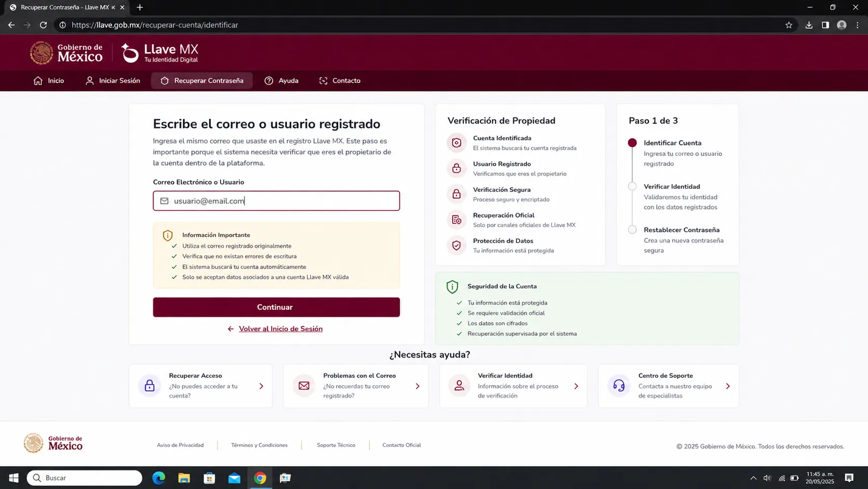Click the envelope icon on Problemas con el Correo card
The height and width of the screenshot is (489, 868).
(304, 386)
